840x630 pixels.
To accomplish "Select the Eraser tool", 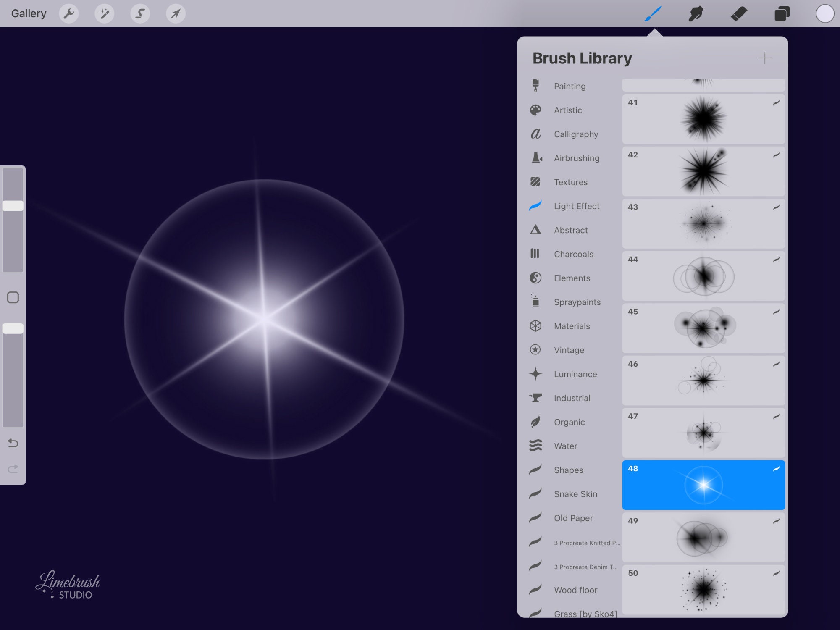I will [740, 13].
